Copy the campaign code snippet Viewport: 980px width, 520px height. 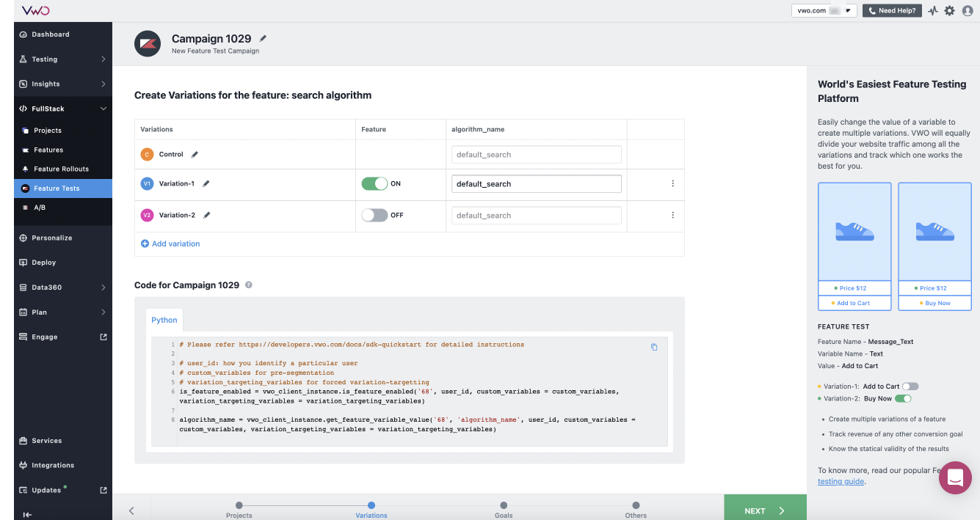click(x=654, y=347)
